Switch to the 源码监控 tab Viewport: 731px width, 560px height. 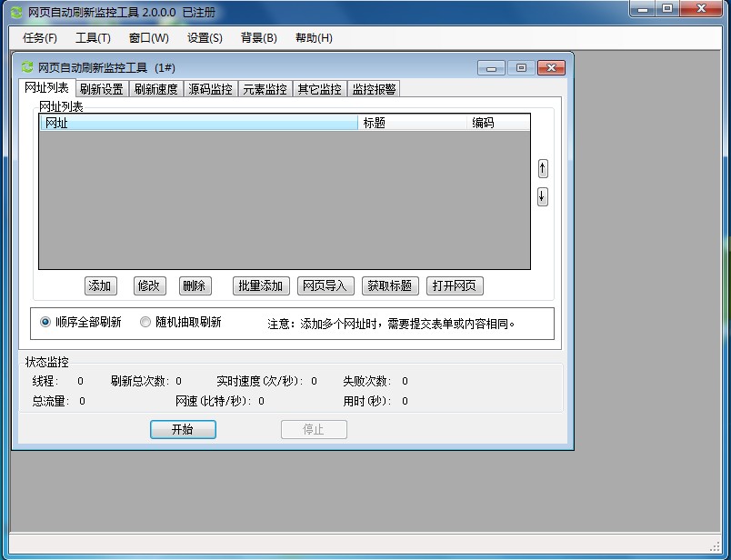click(210, 89)
